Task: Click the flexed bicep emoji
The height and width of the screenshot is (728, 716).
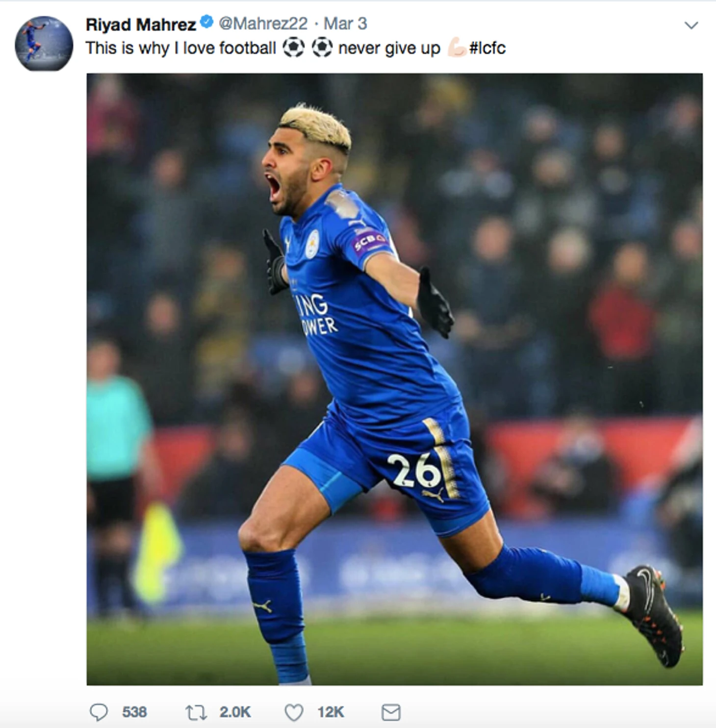Action: pos(456,48)
